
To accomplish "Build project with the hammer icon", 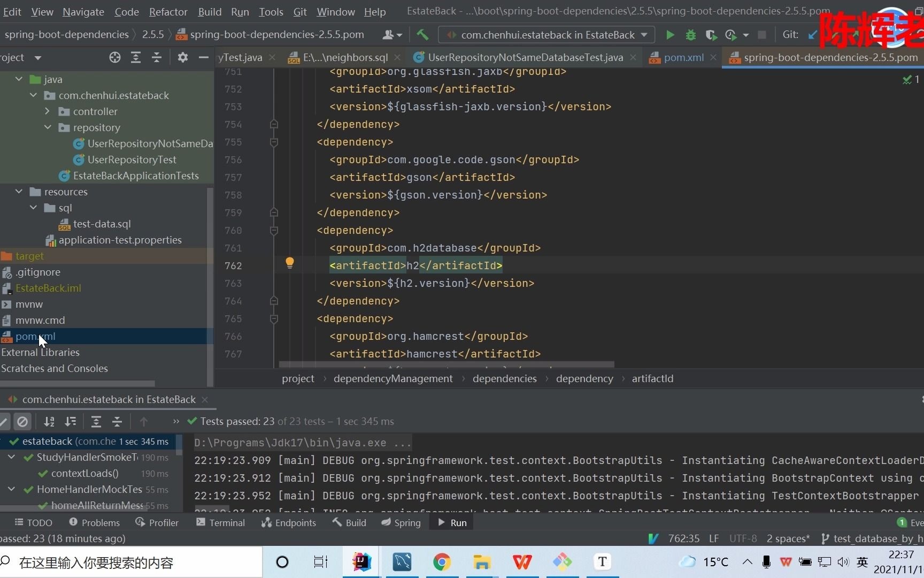I will (422, 35).
